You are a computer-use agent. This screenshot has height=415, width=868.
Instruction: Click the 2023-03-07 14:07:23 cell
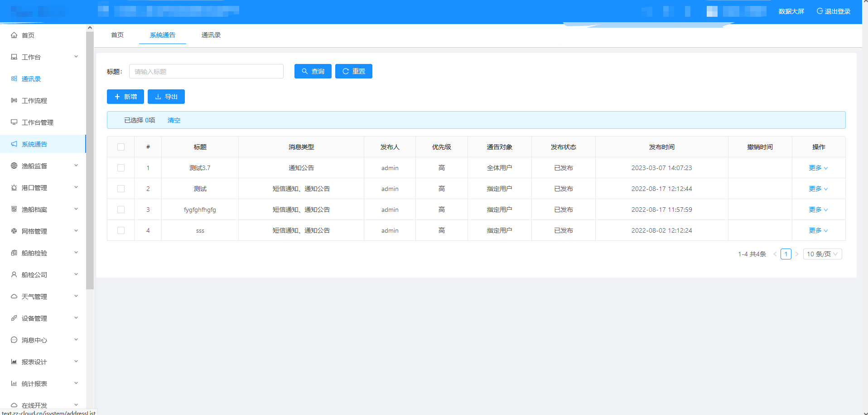(662, 168)
